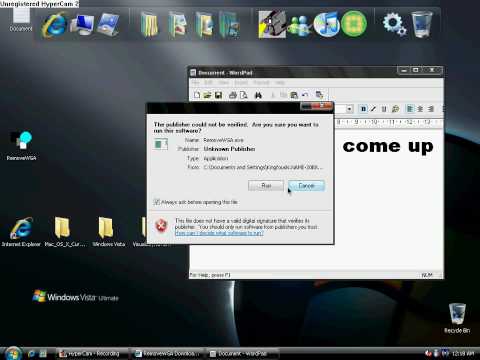The image size is (480, 360).
Task: Click pictures folder icon in top dock
Action: tap(177, 24)
